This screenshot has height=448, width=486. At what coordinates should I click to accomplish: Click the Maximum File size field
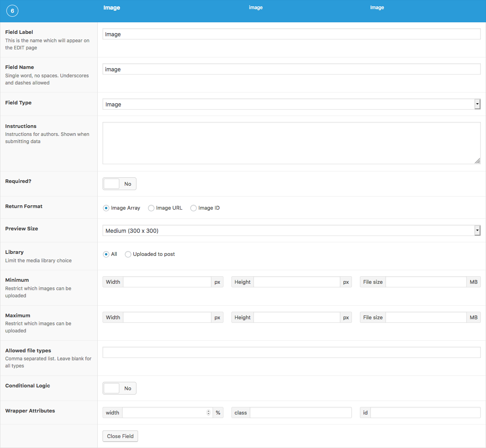click(x=426, y=317)
